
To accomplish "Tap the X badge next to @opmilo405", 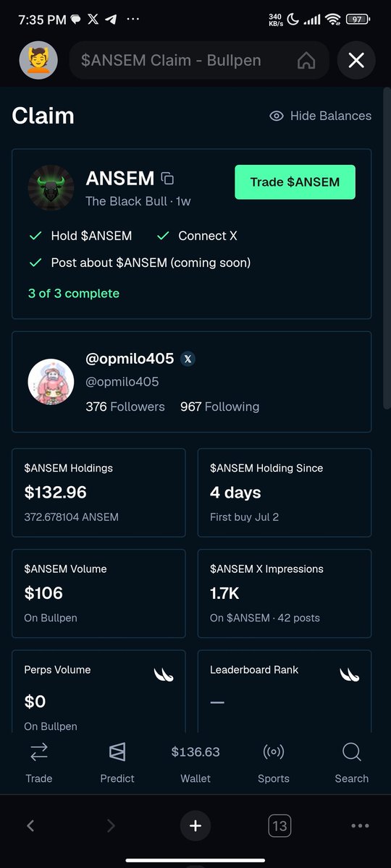I will point(188,359).
